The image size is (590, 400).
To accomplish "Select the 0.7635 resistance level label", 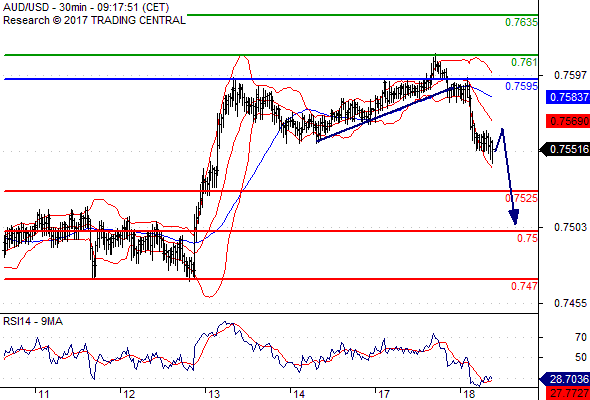I will coord(521,22).
